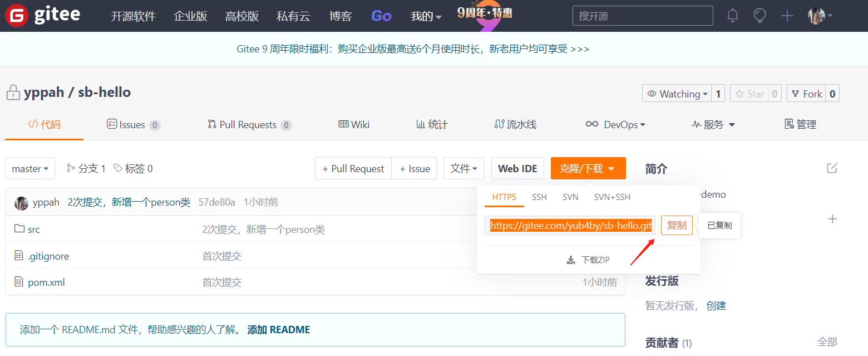Toggle Star on the repository
The image size is (868, 356).
point(749,94)
